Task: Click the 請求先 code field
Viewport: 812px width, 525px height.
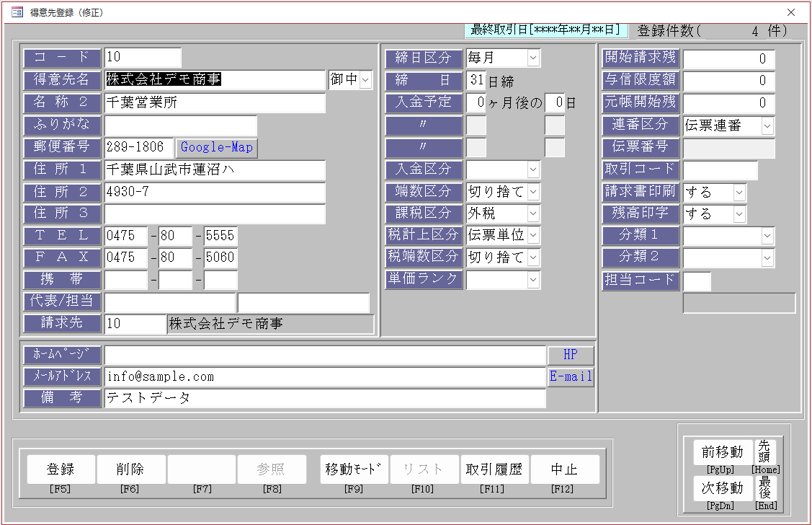Action: coord(135,324)
